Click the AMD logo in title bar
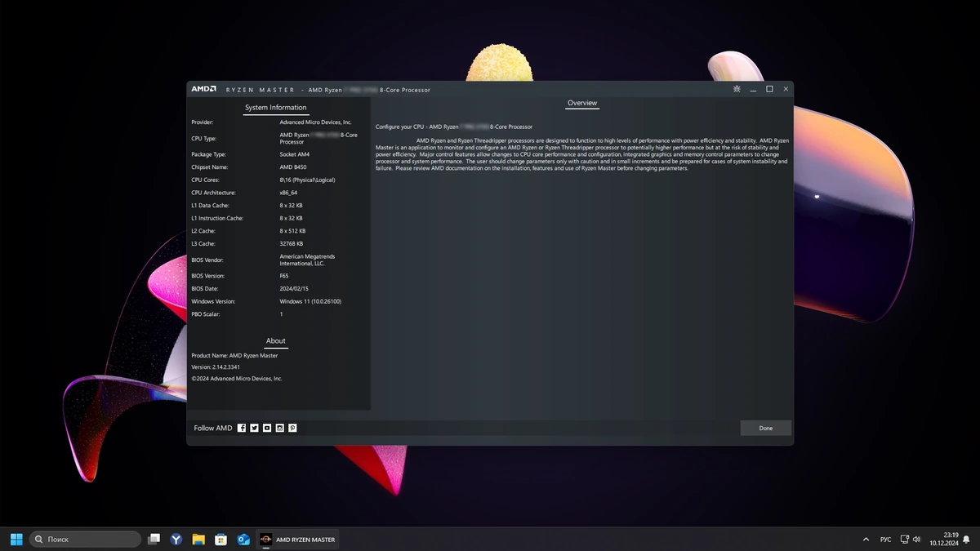This screenshot has height=551, width=980. [203, 89]
